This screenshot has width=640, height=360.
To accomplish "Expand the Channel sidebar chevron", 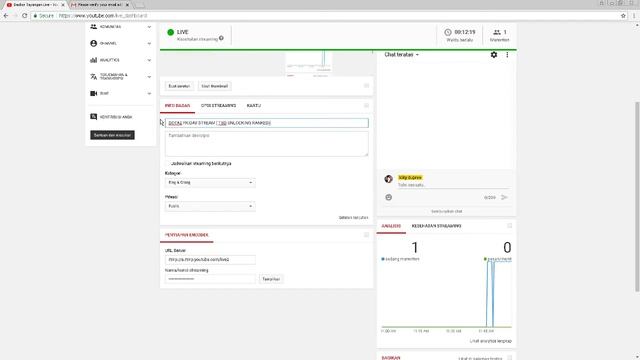I will point(149,43).
